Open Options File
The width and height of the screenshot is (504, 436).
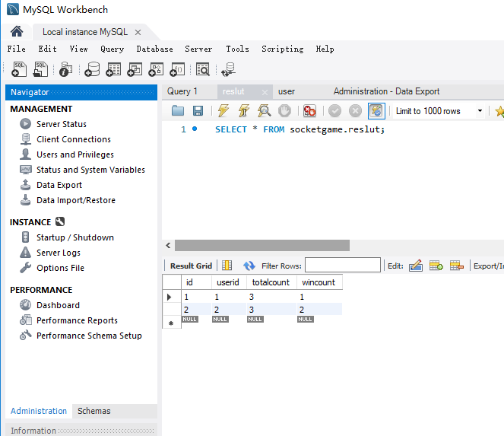[x=60, y=268]
